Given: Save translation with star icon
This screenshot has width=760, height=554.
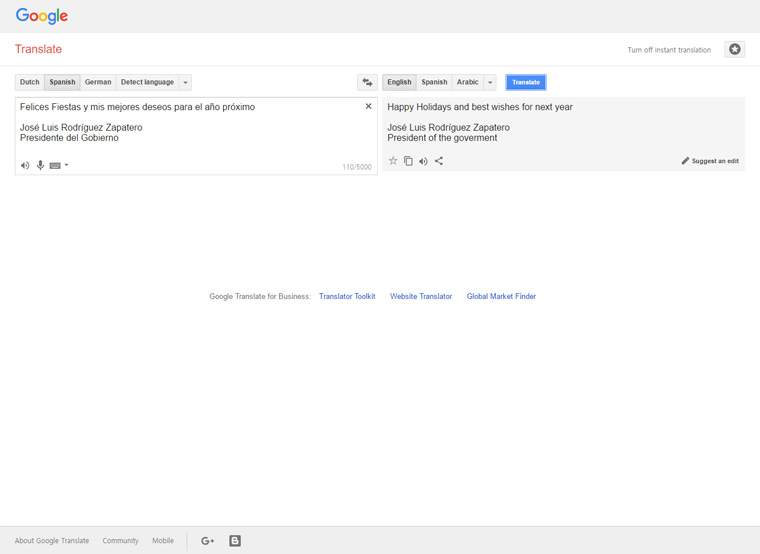Looking at the screenshot, I should pos(393,161).
